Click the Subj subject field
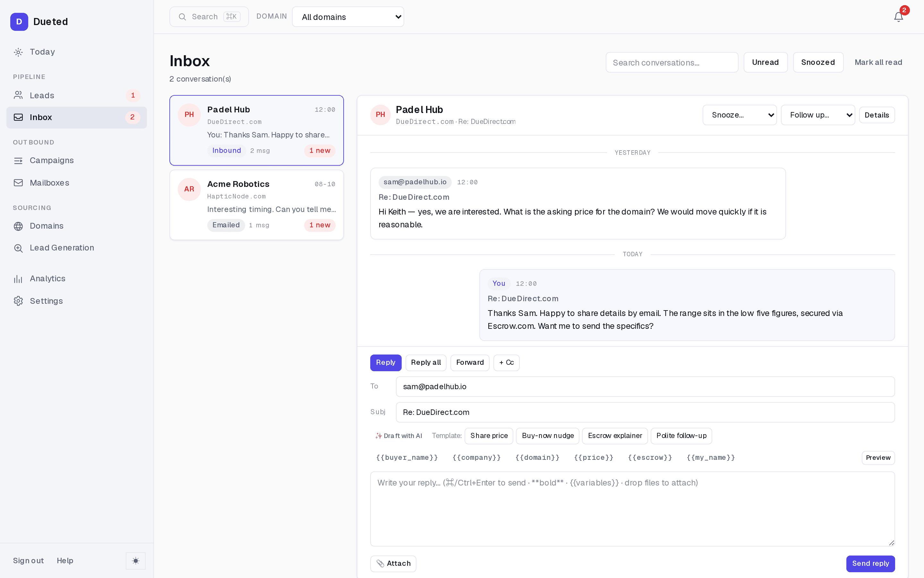The image size is (924, 578). [645, 412]
